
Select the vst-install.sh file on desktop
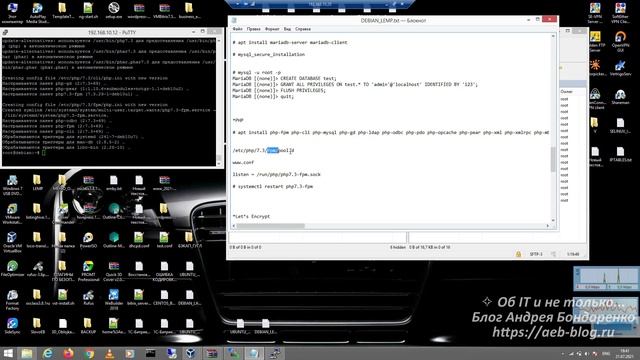point(63,298)
